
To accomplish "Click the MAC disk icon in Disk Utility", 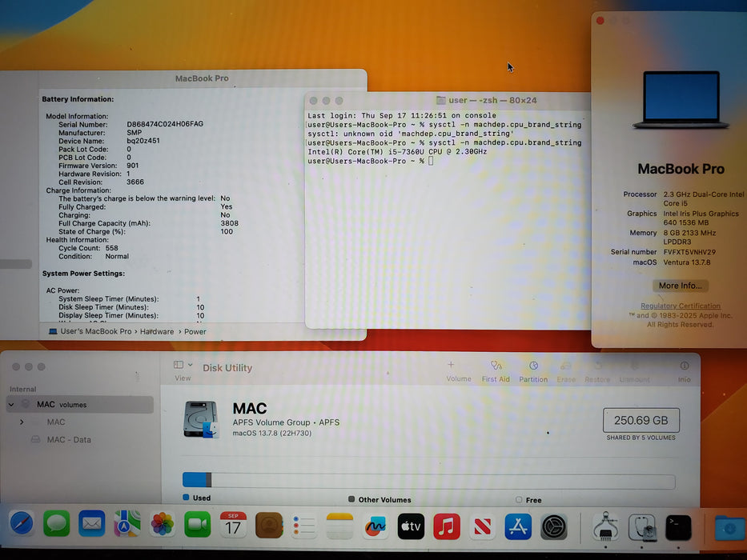I will click(201, 419).
